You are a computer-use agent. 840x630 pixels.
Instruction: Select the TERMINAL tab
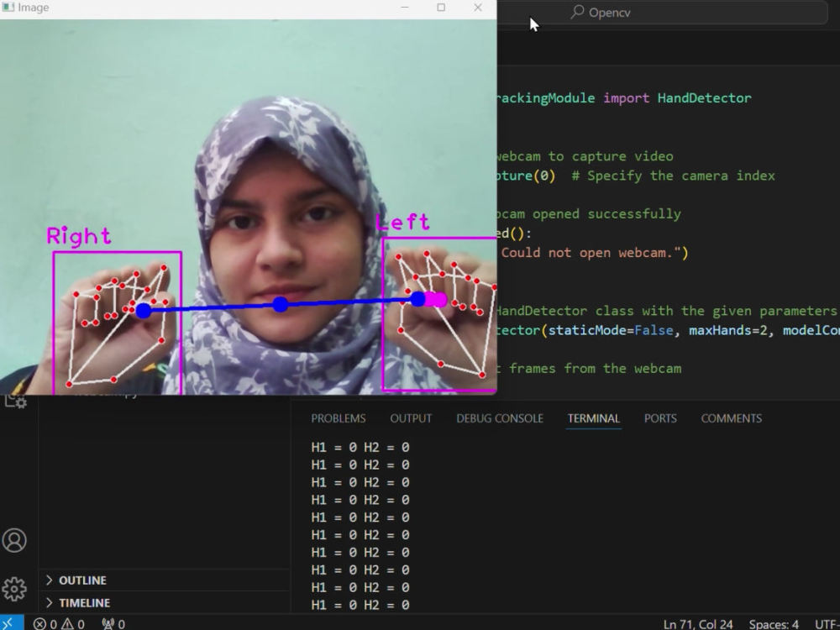pos(594,418)
